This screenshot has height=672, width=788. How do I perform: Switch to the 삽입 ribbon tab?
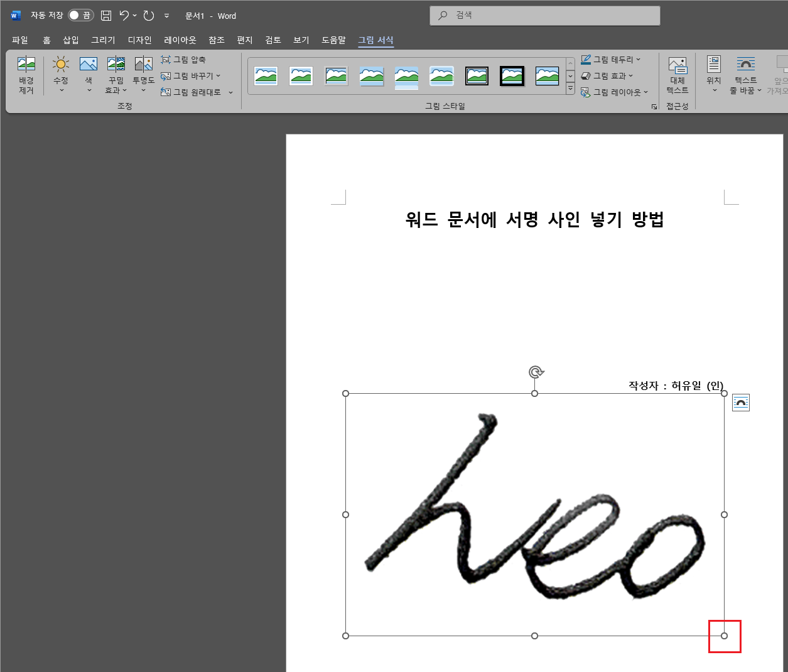[x=70, y=39]
